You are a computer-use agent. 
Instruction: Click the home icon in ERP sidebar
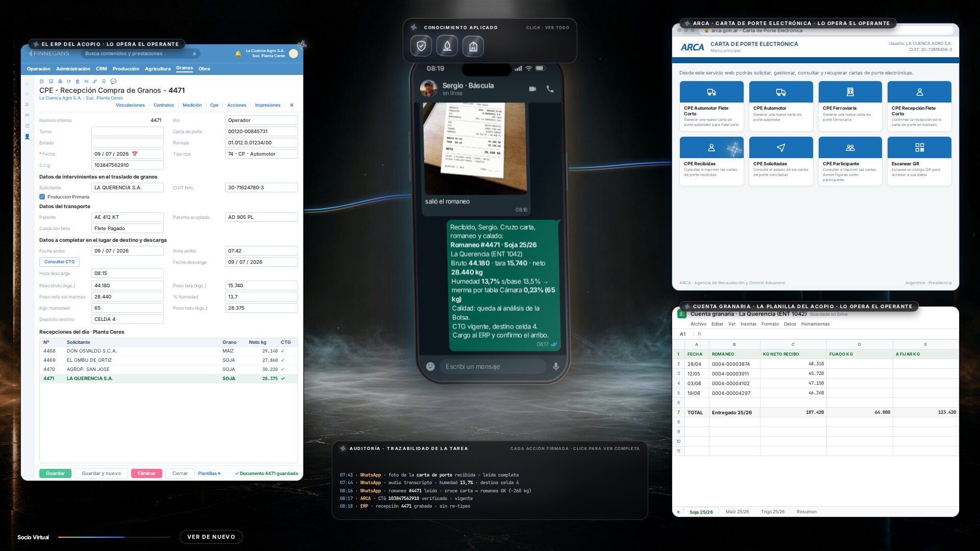click(x=27, y=83)
